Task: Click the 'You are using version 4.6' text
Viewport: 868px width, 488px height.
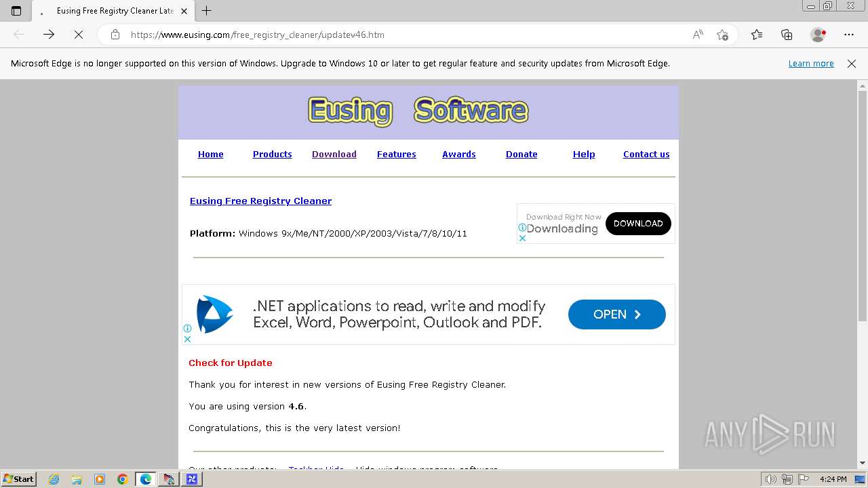Action: coord(248,406)
